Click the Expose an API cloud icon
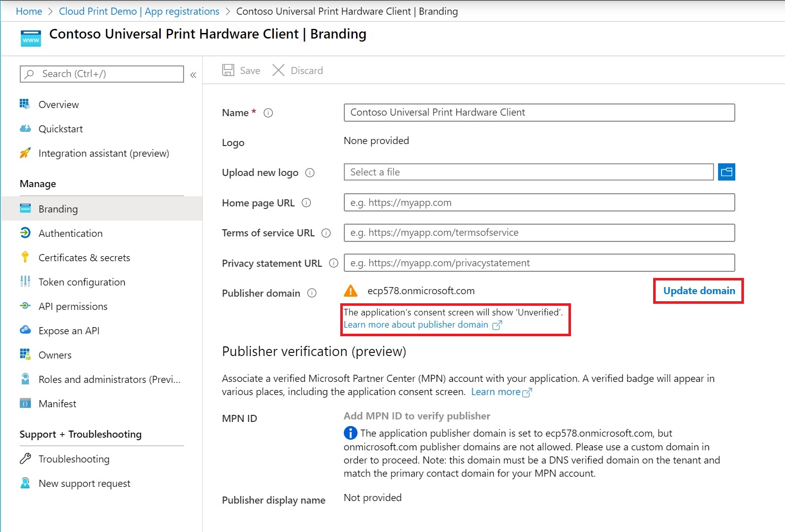 tap(25, 330)
